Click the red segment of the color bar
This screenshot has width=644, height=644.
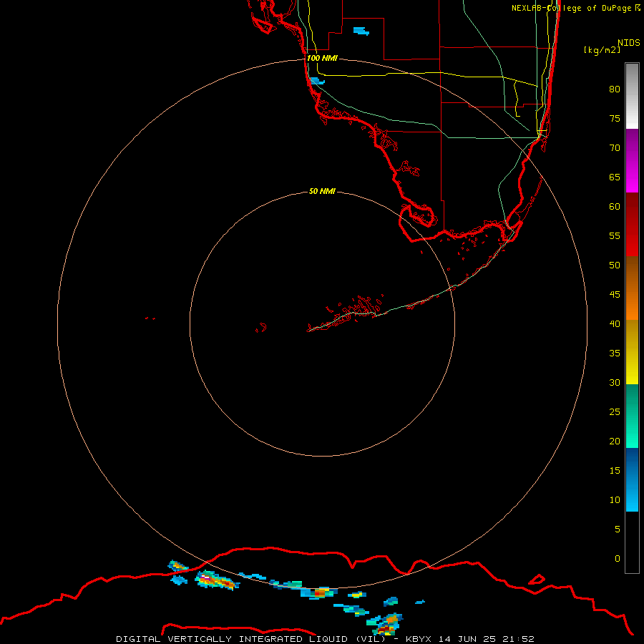(x=632, y=225)
